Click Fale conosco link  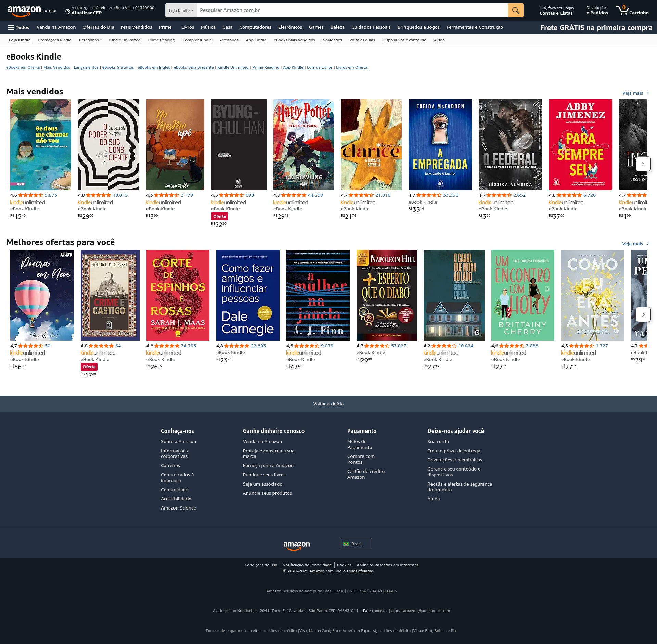[375, 611]
